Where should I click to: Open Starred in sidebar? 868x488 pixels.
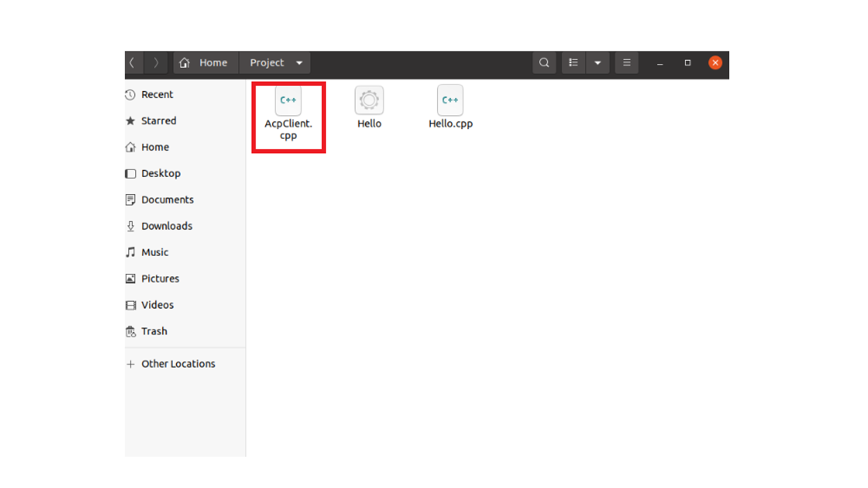click(158, 121)
